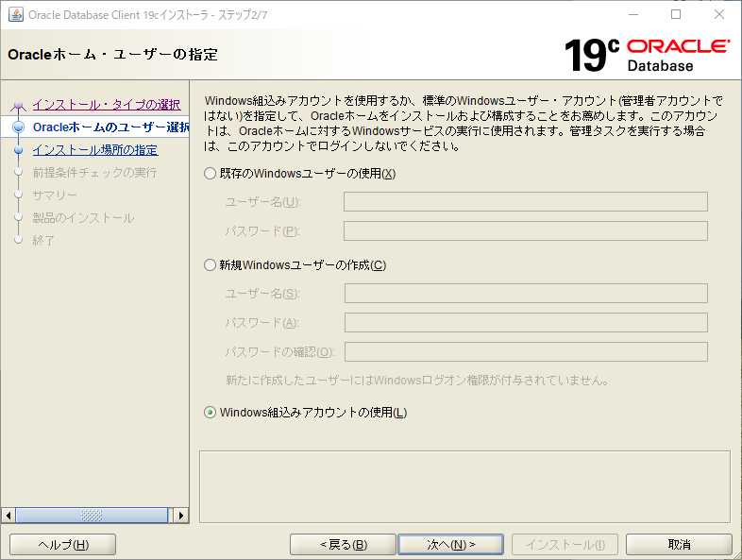This screenshot has width=742, height=560.
Task: Click the existing user ユーザー名(U) field
Action: pos(525,202)
